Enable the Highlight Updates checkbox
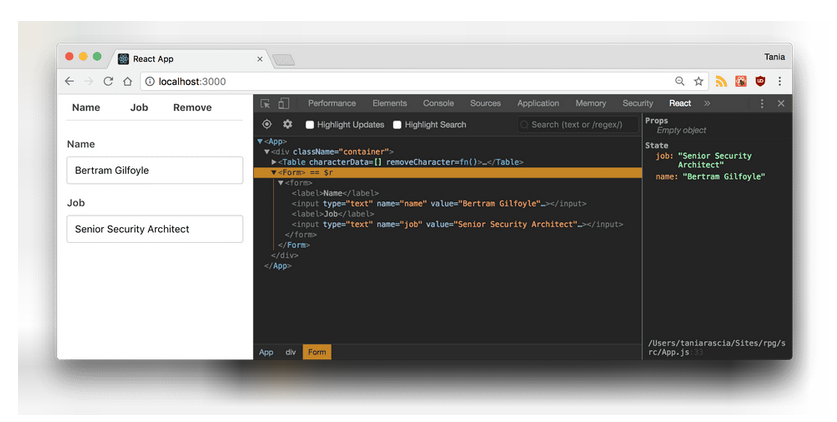Screen dimensions: 837x422 (x=310, y=125)
